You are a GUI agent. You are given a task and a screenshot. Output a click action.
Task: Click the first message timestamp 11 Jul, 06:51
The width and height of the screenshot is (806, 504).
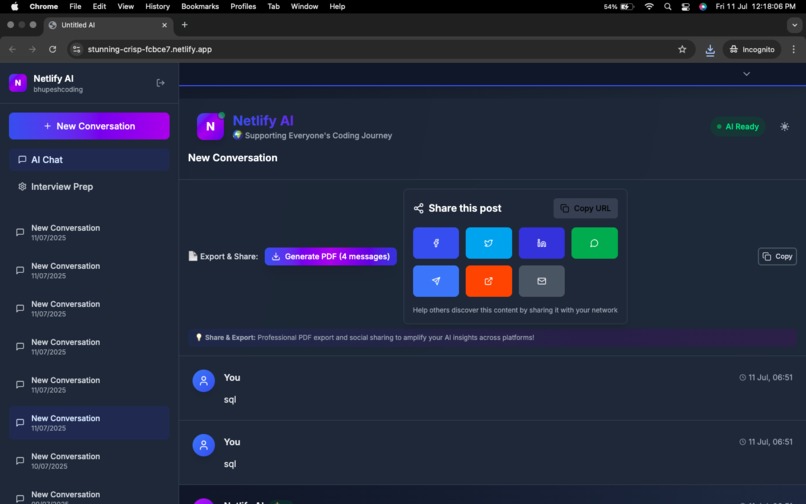coord(766,377)
